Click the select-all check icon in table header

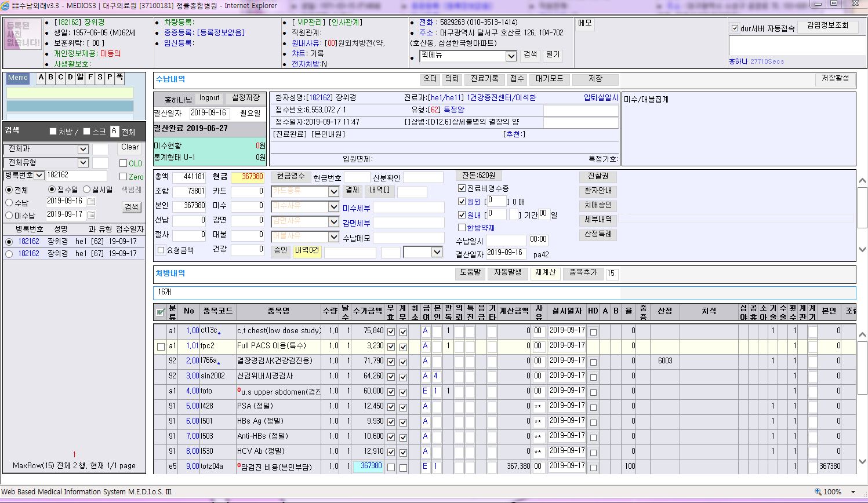click(161, 312)
